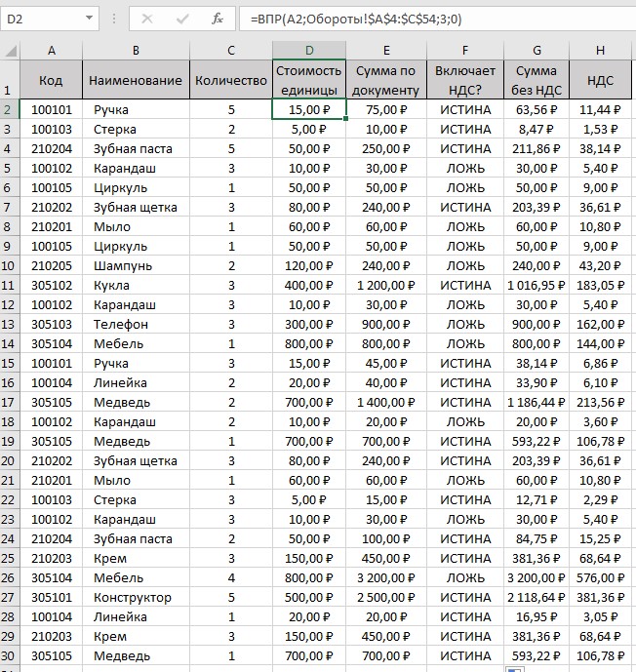Screen dimensions: 636x672
Task: Click quantity 4 in Мебель row 26
Action: click(x=231, y=578)
